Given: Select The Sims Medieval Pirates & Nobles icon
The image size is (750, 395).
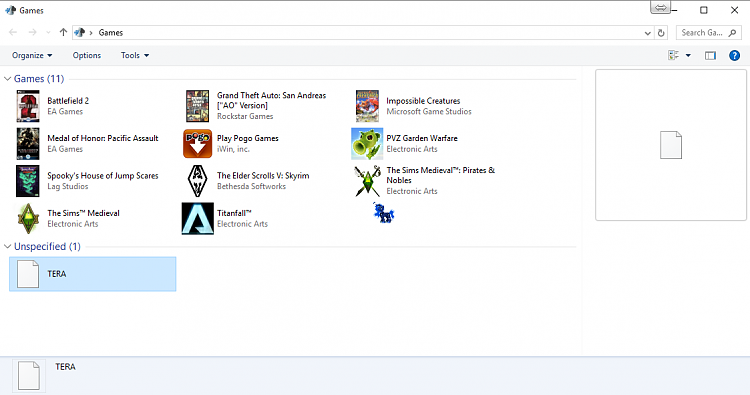Looking at the screenshot, I should [x=367, y=181].
